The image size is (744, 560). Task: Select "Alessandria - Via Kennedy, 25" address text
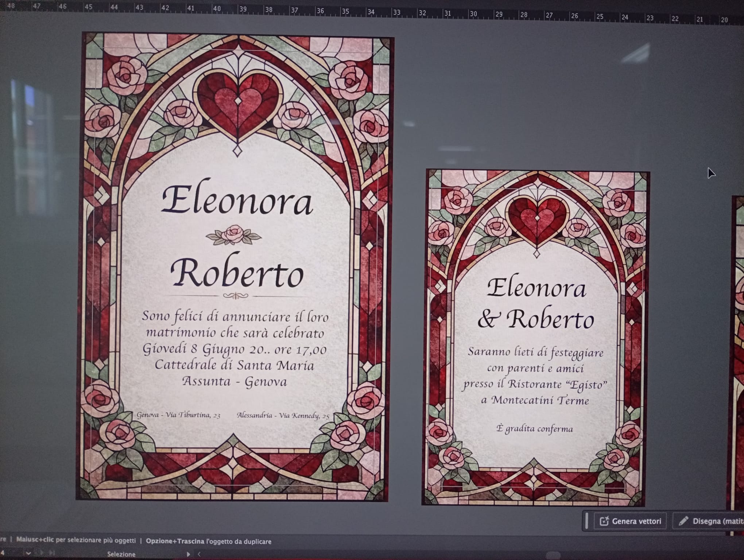click(x=283, y=415)
